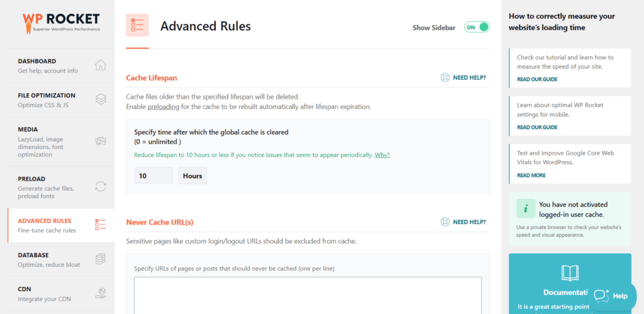The image size is (644, 314).
Task: Click the "(0 = unlimited )" text
Action: tap(158, 142)
